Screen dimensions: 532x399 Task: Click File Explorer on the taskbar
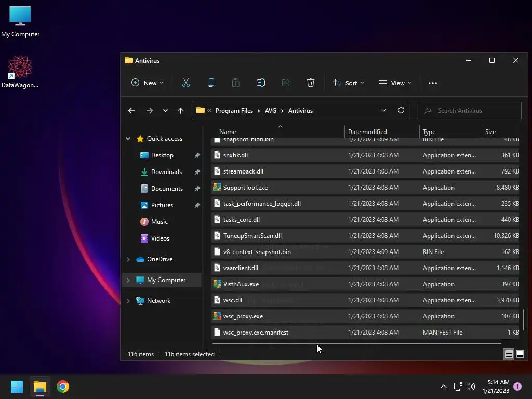[39, 387]
